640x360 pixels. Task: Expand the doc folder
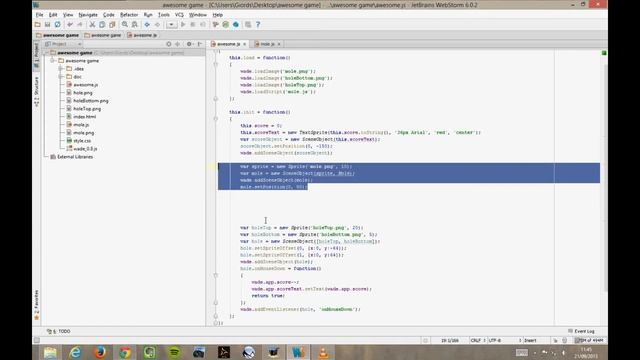pos(60,77)
